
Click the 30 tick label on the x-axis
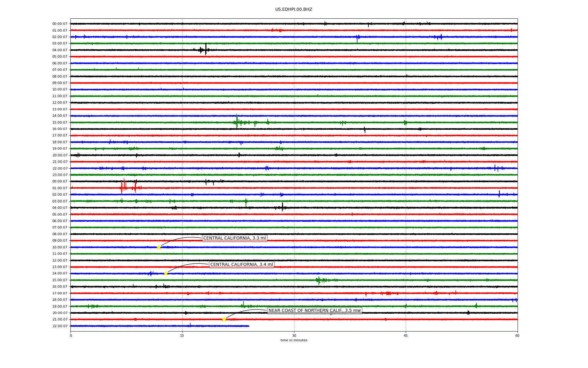coord(294,335)
